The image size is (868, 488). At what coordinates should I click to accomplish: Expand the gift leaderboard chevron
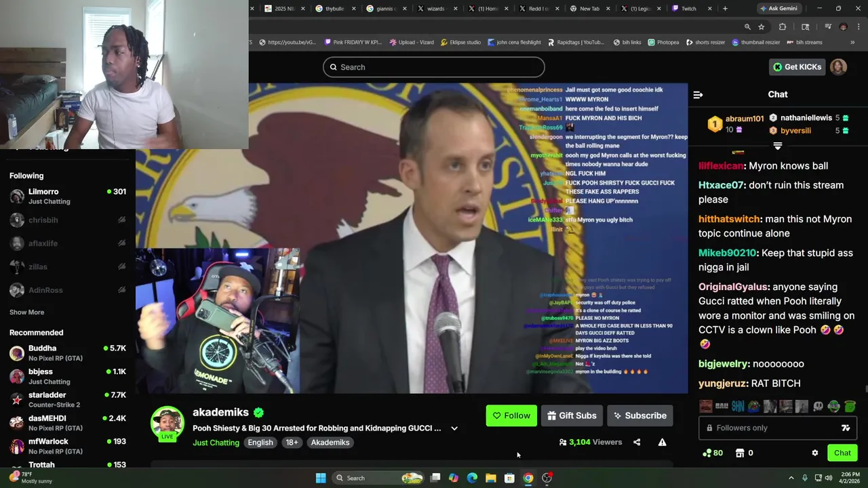[x=778, y=146]
